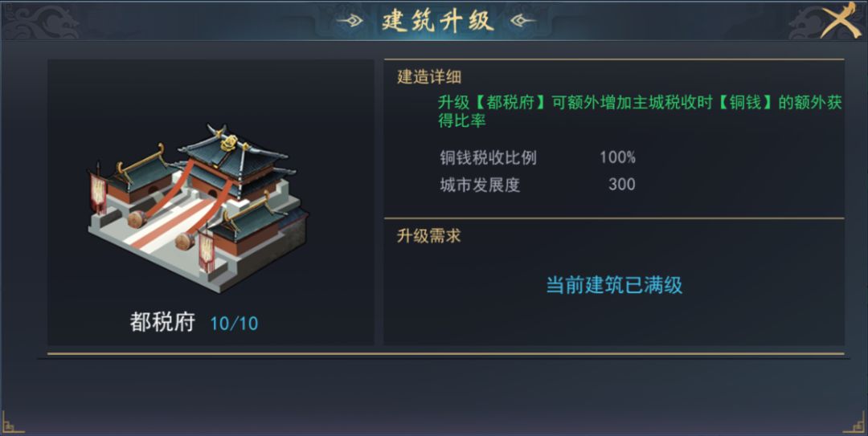Screen dimensions: 868x436
Task: Click the ornament right of the title
Action: coord(523,21)
